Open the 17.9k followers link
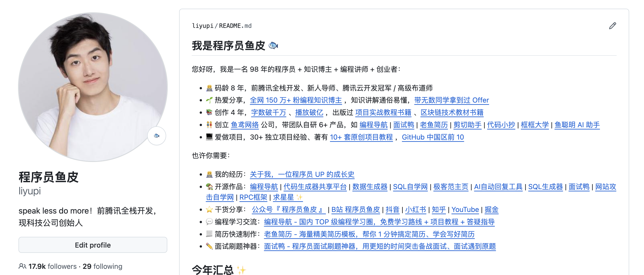Screen dimensions: 644x275 (52, 266)
